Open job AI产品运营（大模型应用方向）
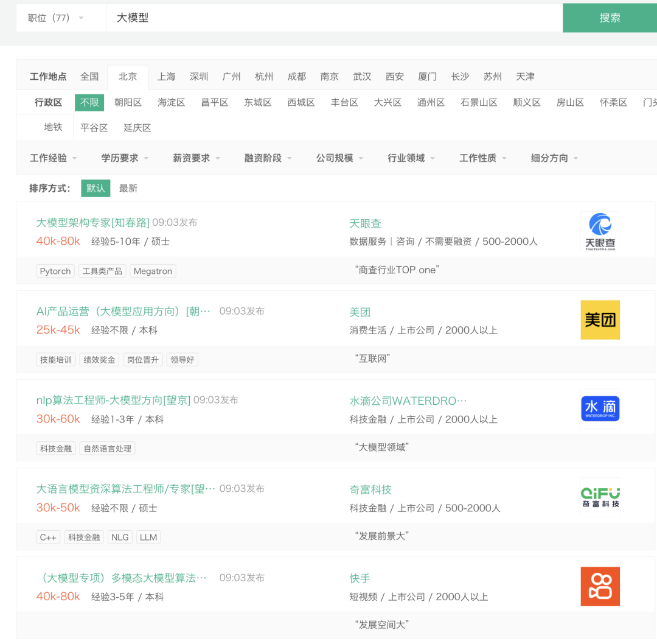The image size is (657, 644). [123, 312]
